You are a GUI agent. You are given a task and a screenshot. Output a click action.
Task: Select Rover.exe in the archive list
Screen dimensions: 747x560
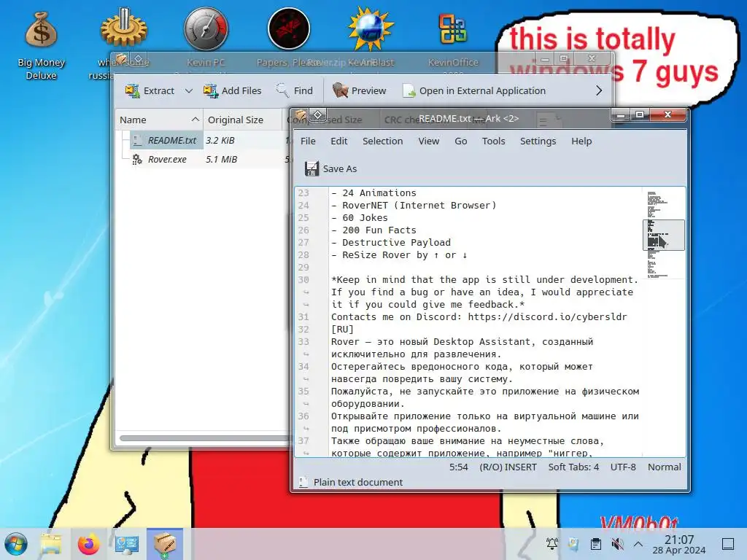click(x=167, y=160)
